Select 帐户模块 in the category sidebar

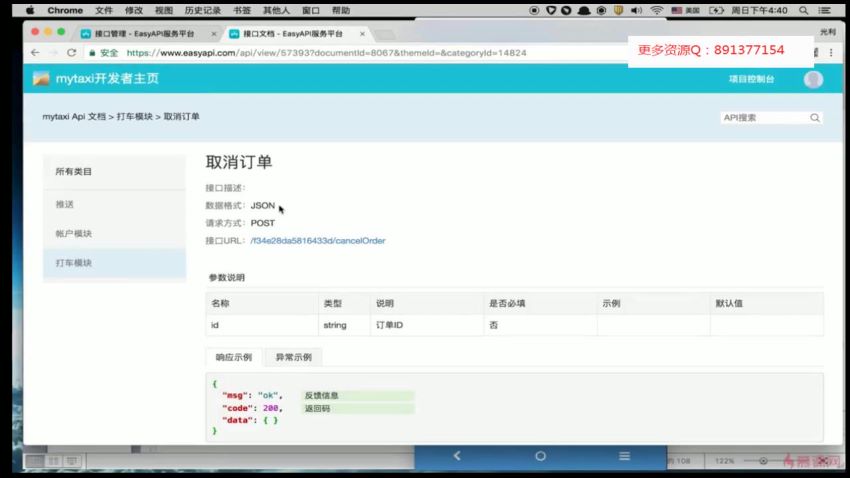point(74,233)
